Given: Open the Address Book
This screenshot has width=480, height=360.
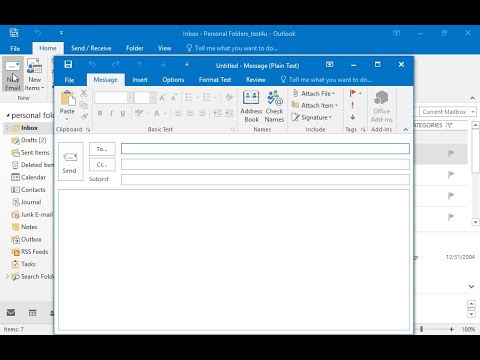Looking at the screenshot, I should (251, 106).
